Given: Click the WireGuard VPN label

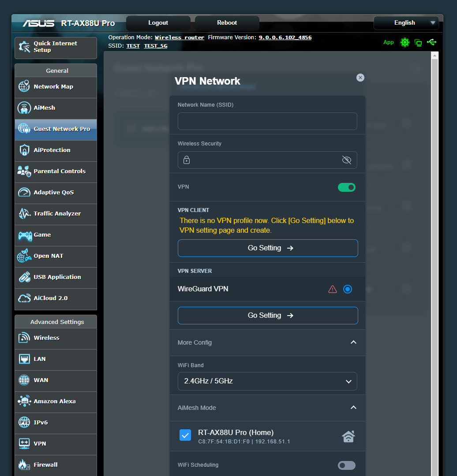Looking at the screenshot, I should tap(203, 289).
